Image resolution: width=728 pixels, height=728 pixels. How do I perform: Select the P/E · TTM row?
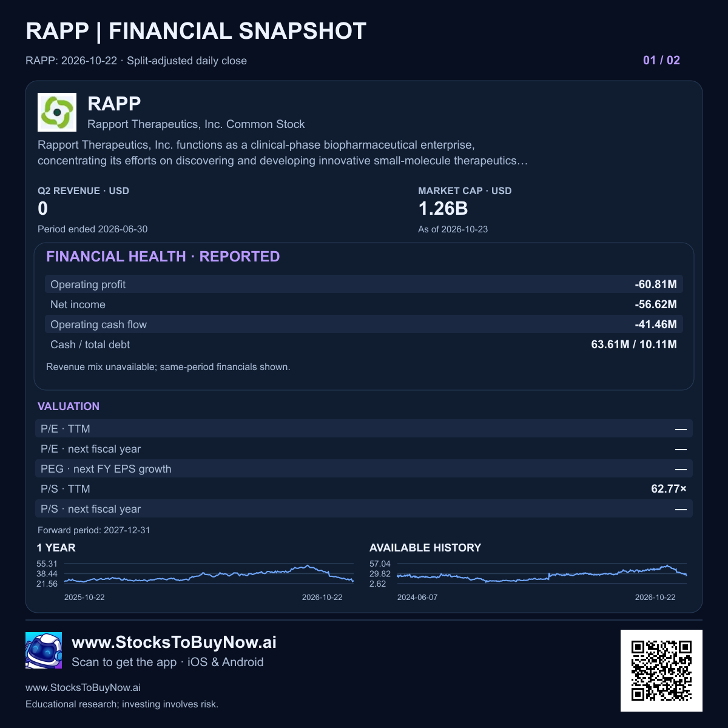tap(364, 429)
